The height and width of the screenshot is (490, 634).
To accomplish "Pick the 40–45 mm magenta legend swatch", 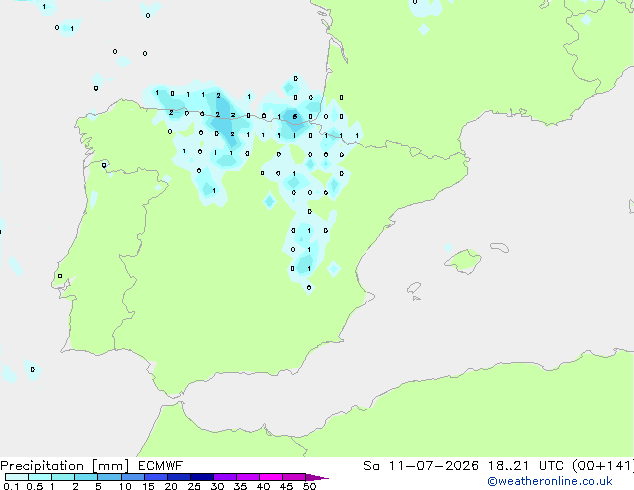I will click(x=271, y=477).
